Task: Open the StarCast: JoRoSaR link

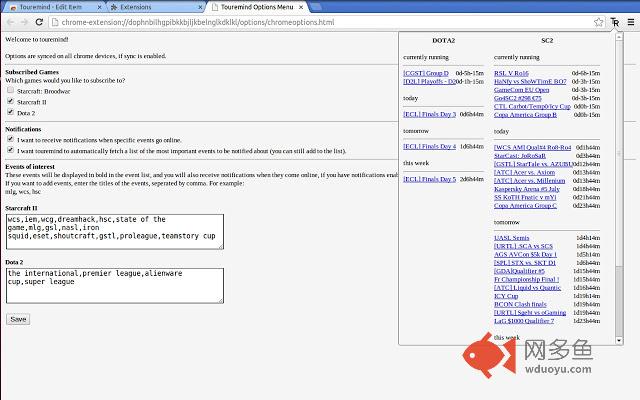Action: 520,156
